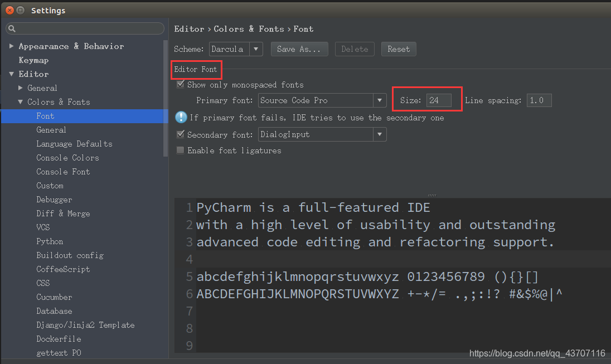Toggle Show only monospaced fonts checkbox

tap(181, 84)
